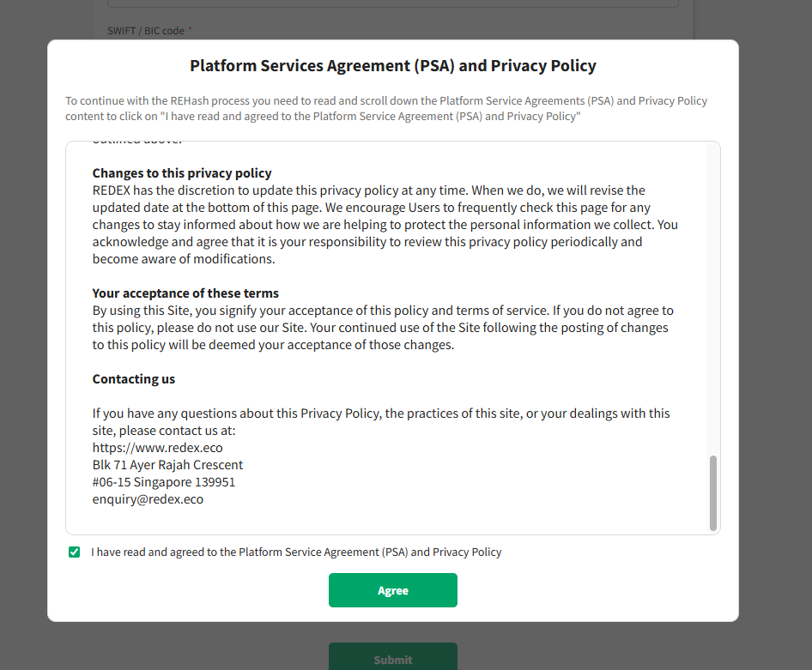Screen dimensions: 812x670
Task: Click the input field above the SWIFT label
Action: [392, 3]
